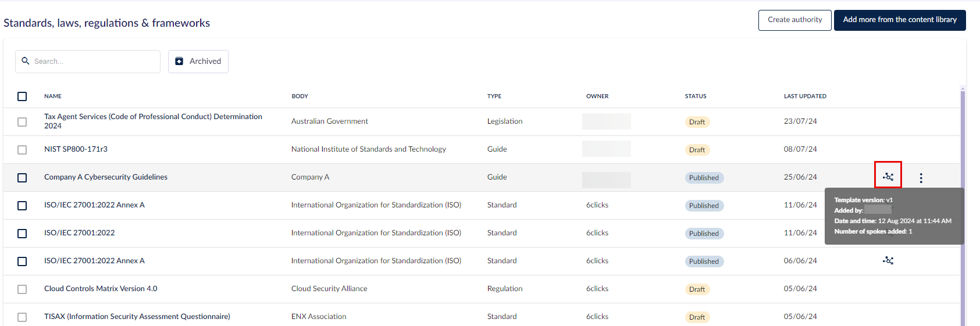Click the hub-and-spoke icon for Company A Cybersecurity Guidelines
This screenshot has width=980, height=326.
click(888, 177)
